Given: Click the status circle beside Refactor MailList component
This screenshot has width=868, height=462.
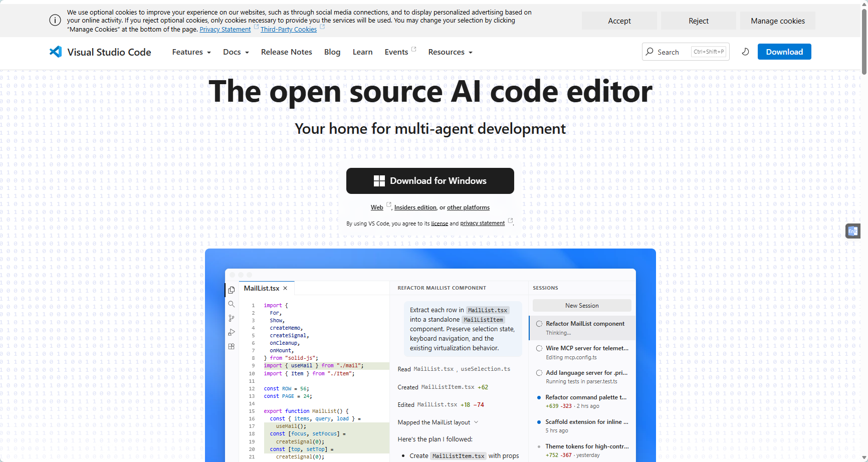Looking at the screenshot, I should click(539, 324).
